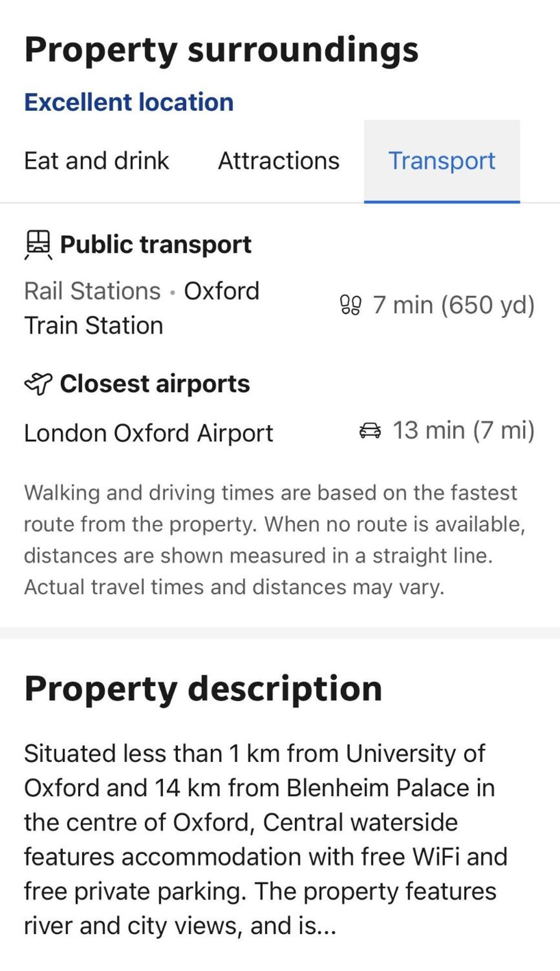Screen dimensions: 560x971
Task: Click the airplane icon beside Closest airports
Action: [x=38, y=384]
